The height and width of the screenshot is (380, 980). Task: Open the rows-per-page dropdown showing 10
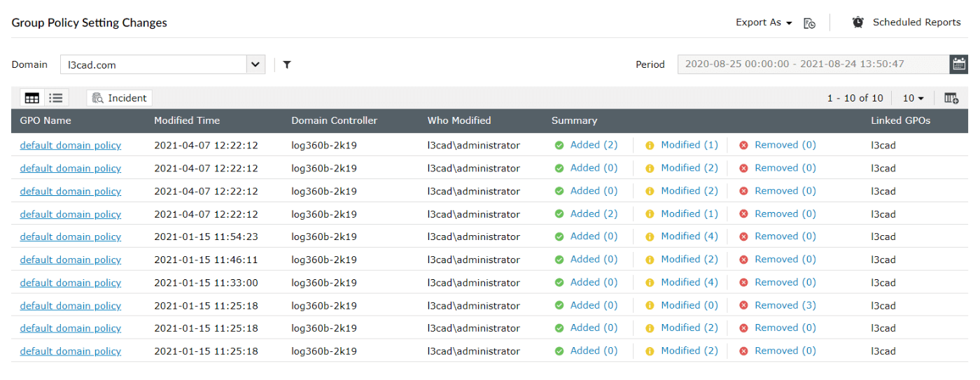[913, 98]
